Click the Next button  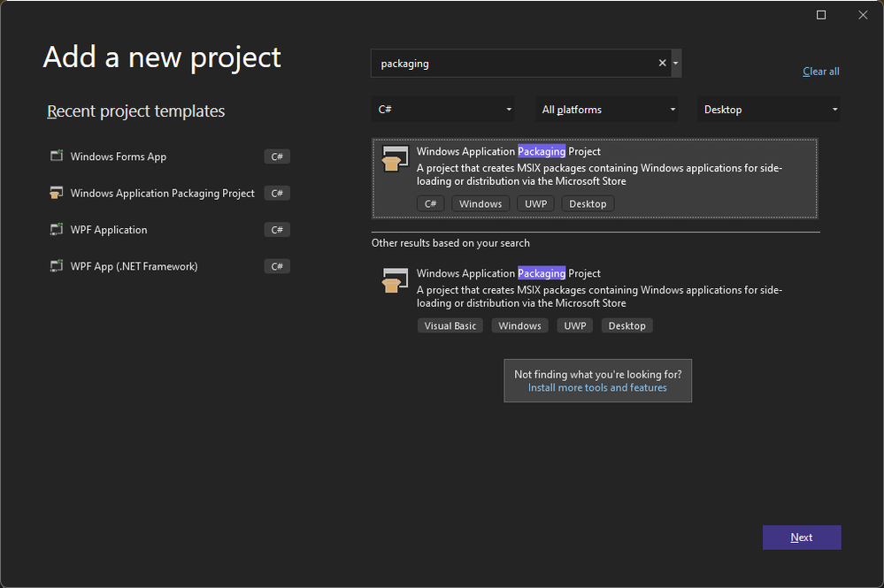802,538
